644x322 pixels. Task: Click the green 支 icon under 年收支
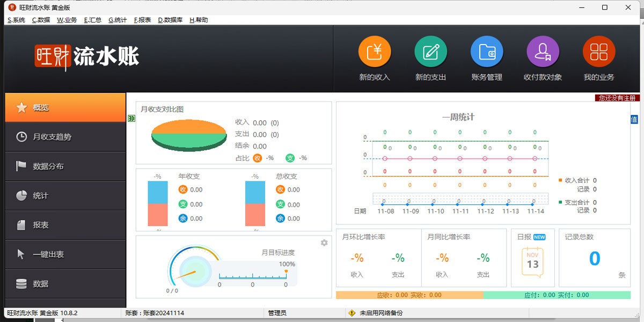tap(183, 204)
